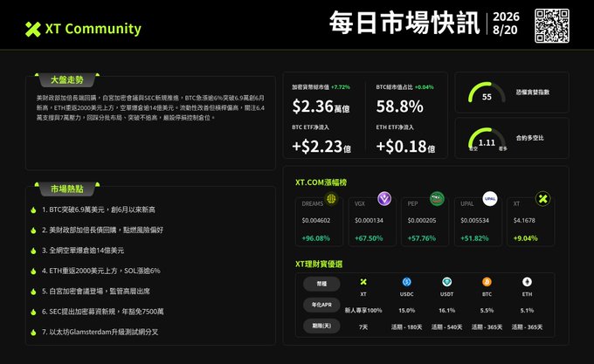This screenshot has height=364, width=594.
Task: Click the DREAMS price $0.004602
Action: pos(316,220)
